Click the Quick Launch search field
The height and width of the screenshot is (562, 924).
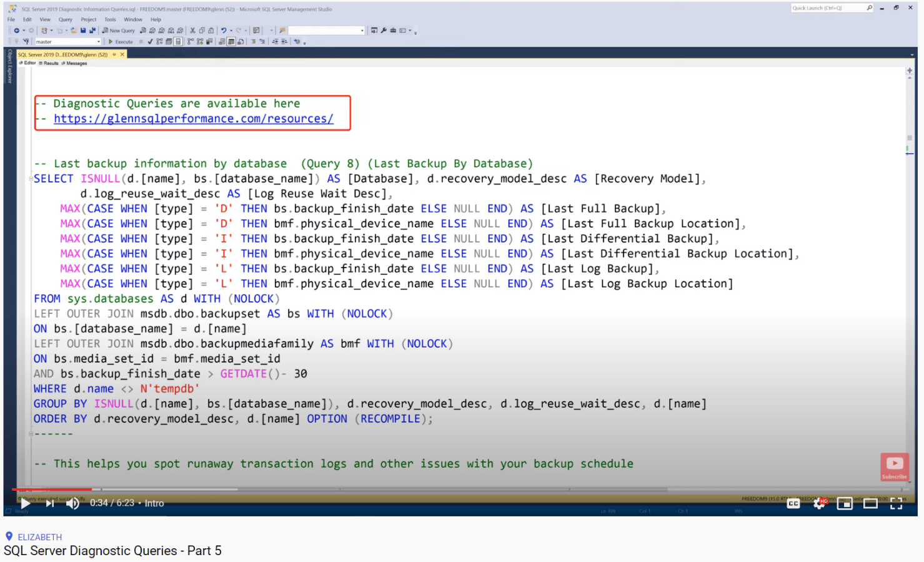click(x=832, y=8)
